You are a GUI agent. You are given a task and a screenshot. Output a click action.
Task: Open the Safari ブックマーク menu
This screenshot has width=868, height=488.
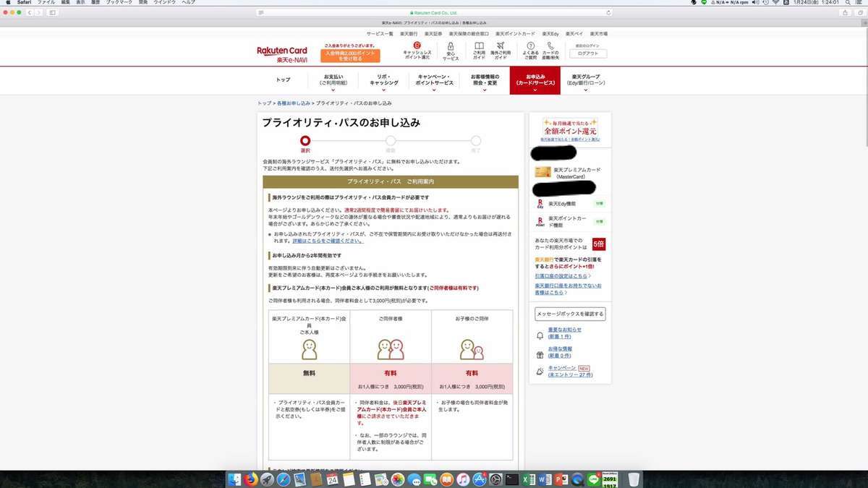coord(118,3)
